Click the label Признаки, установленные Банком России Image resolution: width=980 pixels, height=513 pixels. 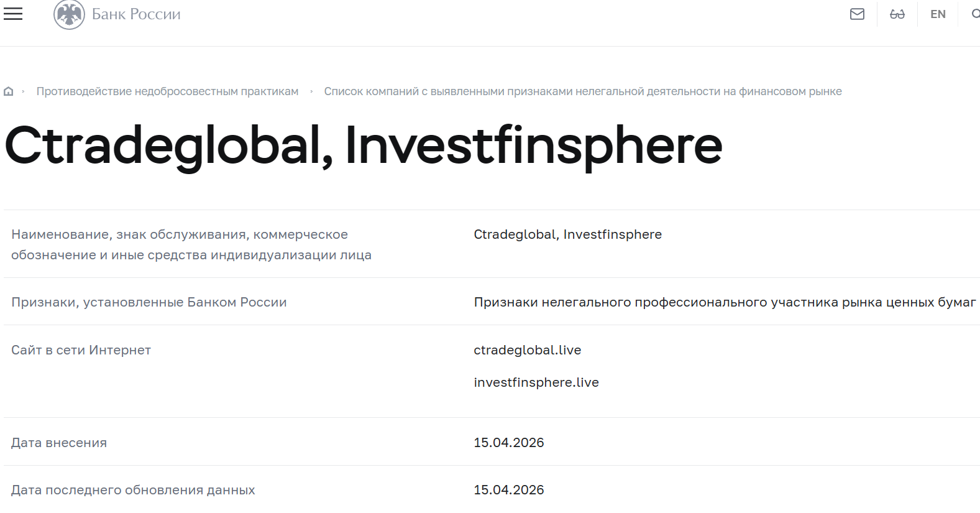(x=149, y=302)
